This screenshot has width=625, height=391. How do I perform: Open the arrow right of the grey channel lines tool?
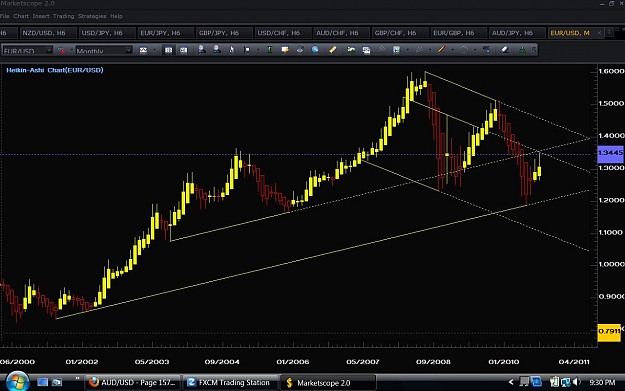(x=430, y=50)
